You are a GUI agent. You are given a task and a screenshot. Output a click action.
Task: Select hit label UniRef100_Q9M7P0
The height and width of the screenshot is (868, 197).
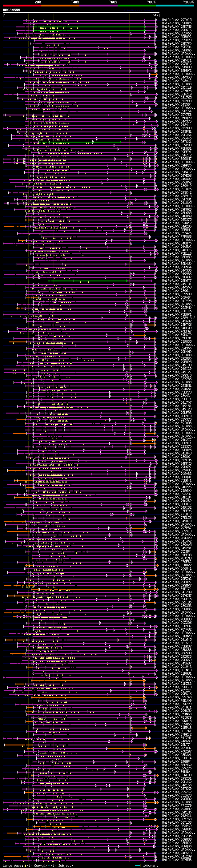coord(176,43)
